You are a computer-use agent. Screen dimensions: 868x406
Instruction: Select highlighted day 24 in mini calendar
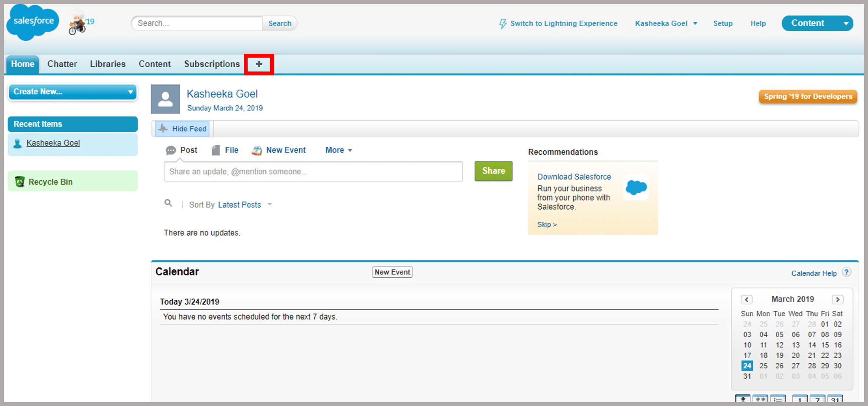click(x=747, y=366)
